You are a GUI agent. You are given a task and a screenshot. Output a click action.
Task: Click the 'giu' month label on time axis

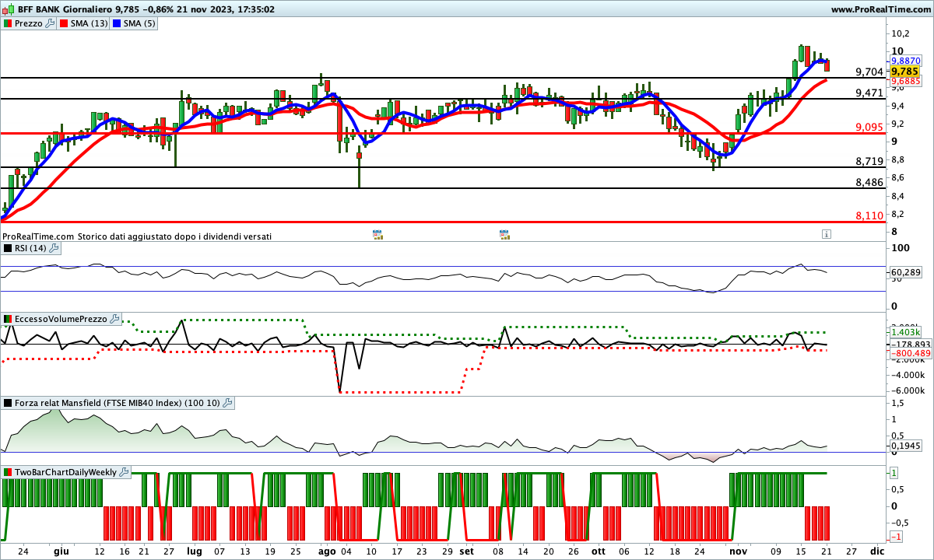point(61,551)
